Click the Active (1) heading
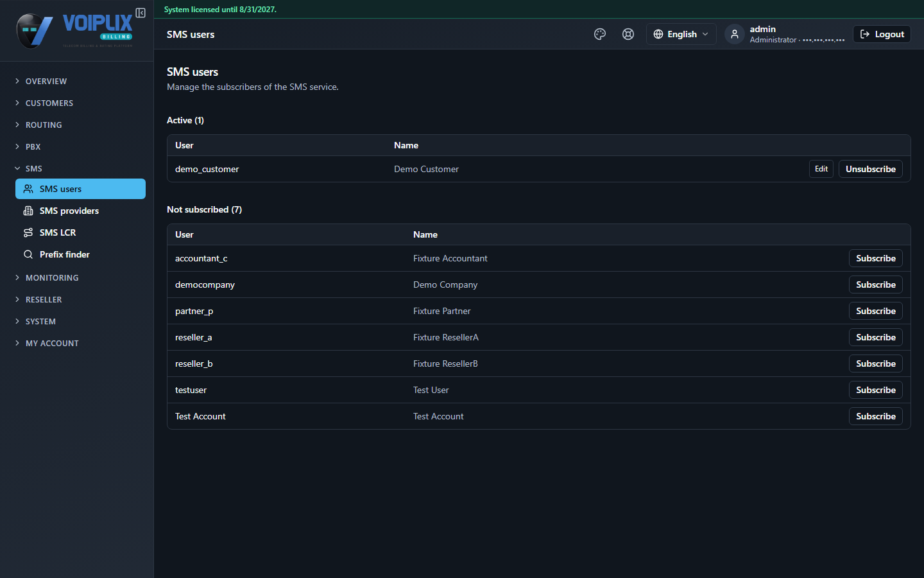The image size is (924, 578). click(185, 120)
